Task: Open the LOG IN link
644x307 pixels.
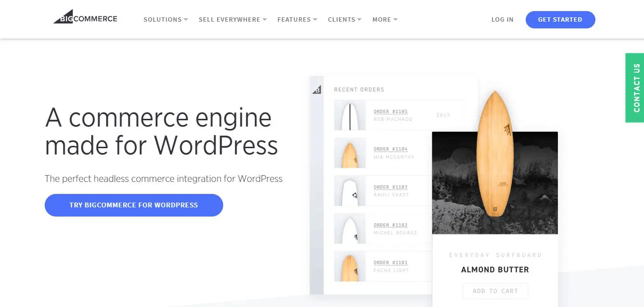Action: coord(502,19)
